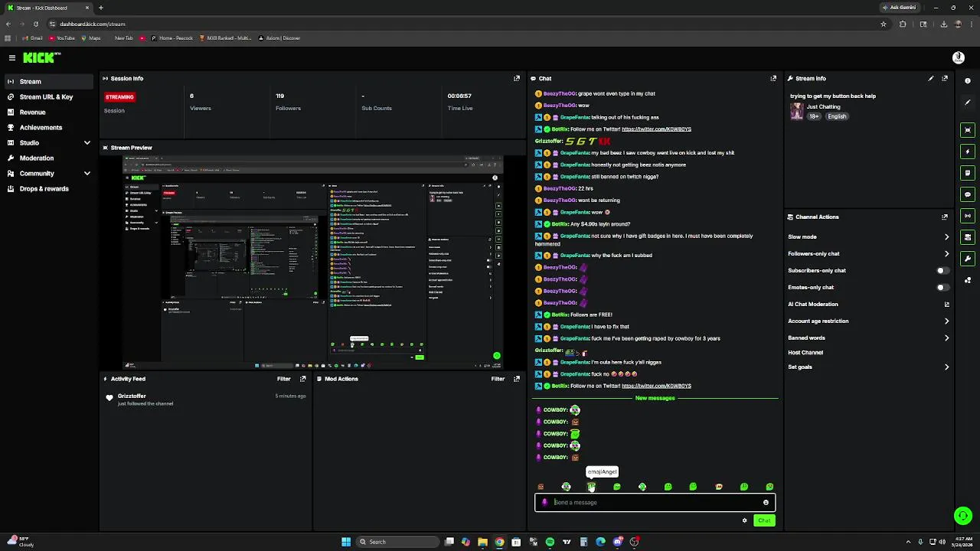Viewport: 980px width, 551px height.
Task: Click the 18+ tag in Stream Info
Action: (814, 116)
